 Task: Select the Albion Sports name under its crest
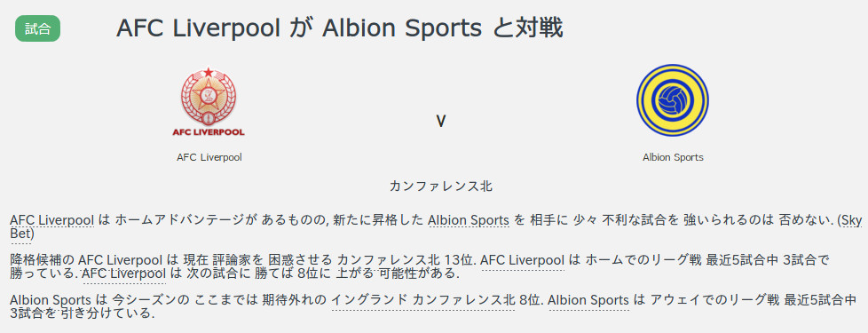tap(673, 157)
